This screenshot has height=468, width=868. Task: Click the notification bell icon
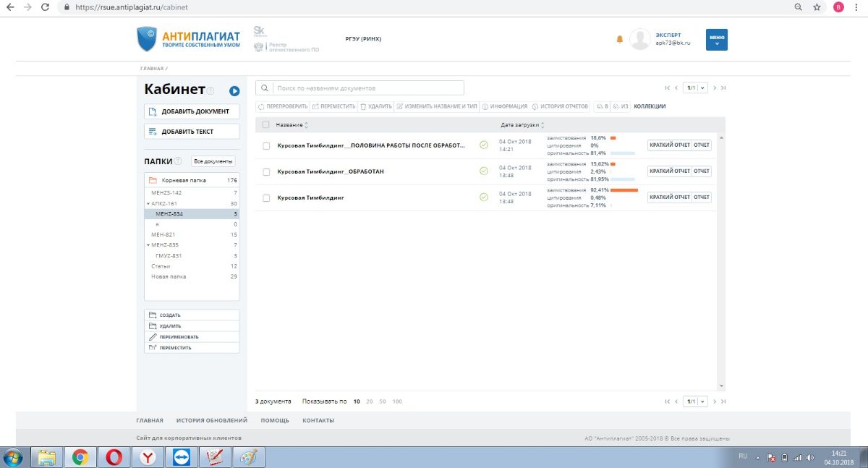point(619,39)
